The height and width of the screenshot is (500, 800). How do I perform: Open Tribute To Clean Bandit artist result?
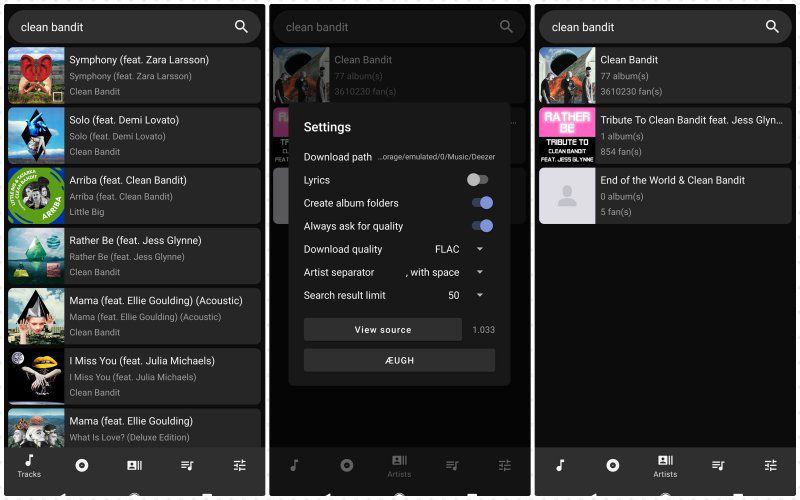pos(665,136)
